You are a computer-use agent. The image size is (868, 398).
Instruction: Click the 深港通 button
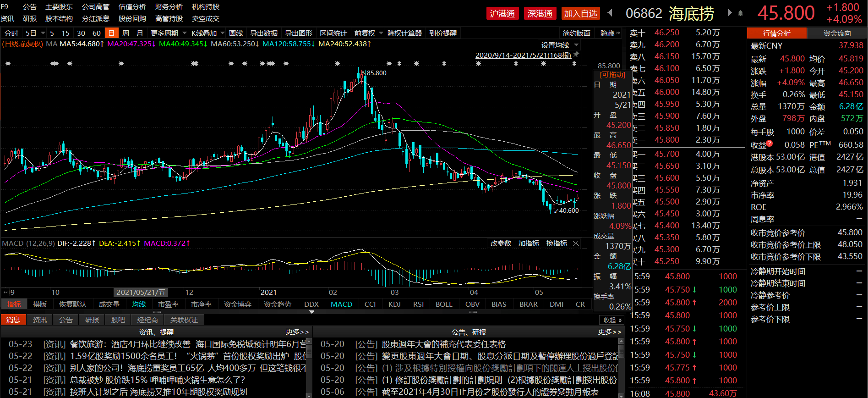pos(540,13)
